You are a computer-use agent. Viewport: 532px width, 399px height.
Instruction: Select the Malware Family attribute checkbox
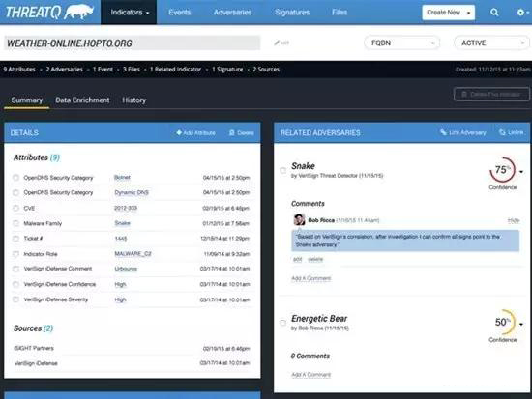[x=15, y=223]
